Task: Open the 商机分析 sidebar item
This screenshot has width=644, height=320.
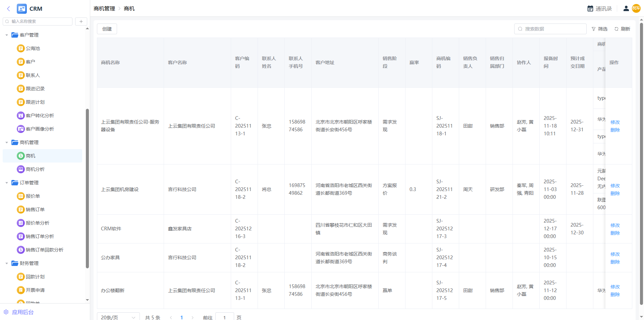Action: click(35, 169)
